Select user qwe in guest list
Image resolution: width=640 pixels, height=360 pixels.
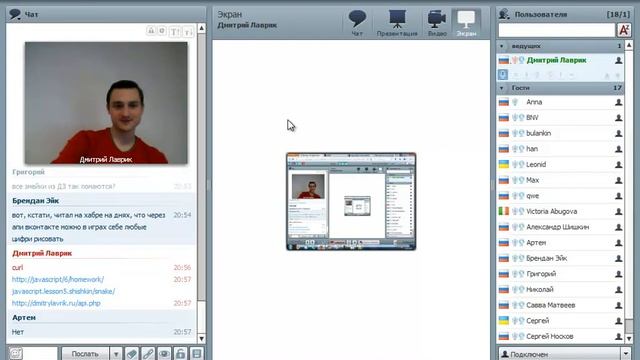(x=560, y=196)
